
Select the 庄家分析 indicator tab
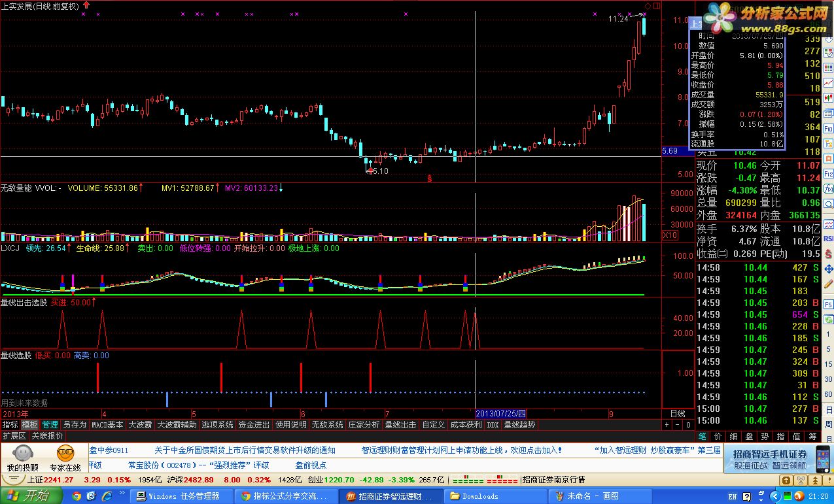[x=364, y=425]
